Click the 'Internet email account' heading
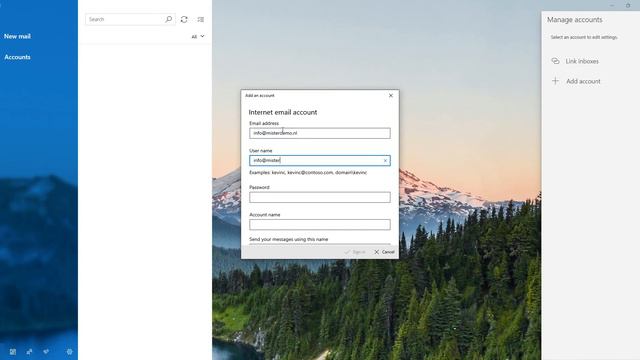Image resolution: width=640 pixels, height=360 pixels. click(283, 112)
